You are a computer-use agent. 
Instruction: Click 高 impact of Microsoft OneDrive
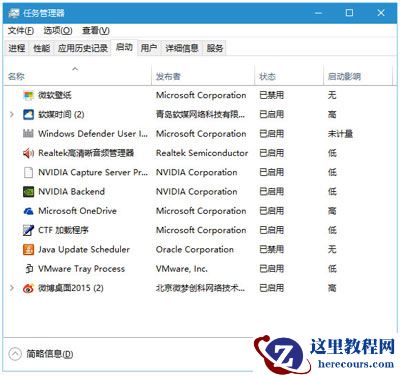pyautogui.click(x=332, y=211)
